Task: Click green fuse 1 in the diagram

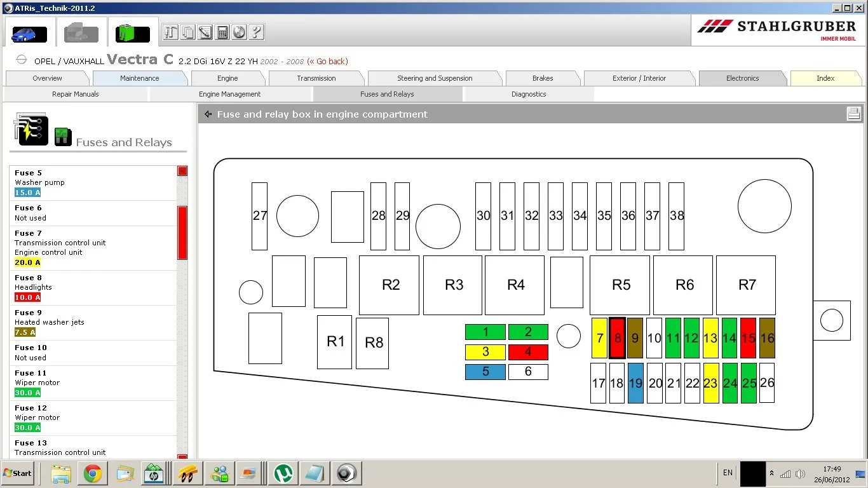Action: pyautogui.click(x=485, y=332)
